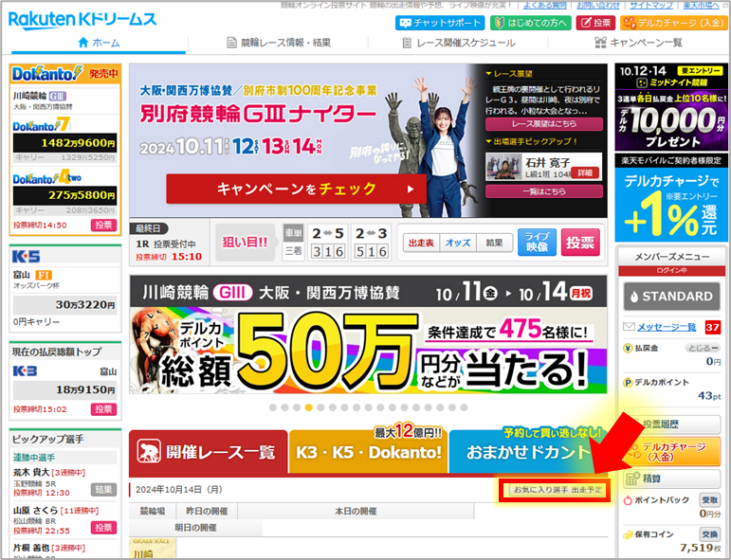This screenshot has height=560, width=731.
Task: Open the はじめての方へ guide button
Action: (x=531, y=23)
